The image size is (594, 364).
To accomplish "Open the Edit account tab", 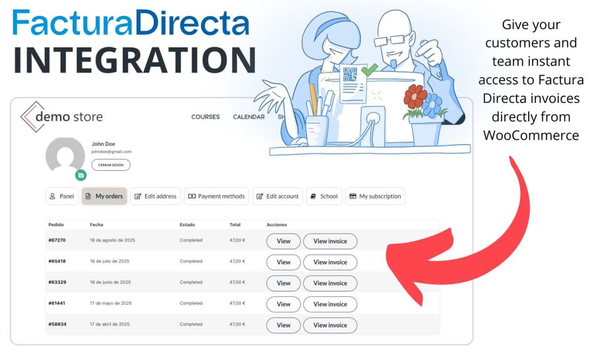I will coord(277,196).
